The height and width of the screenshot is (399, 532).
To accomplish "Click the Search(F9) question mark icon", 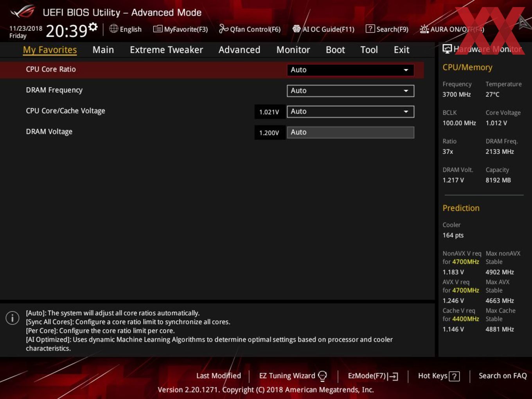I will click(370, 29).
